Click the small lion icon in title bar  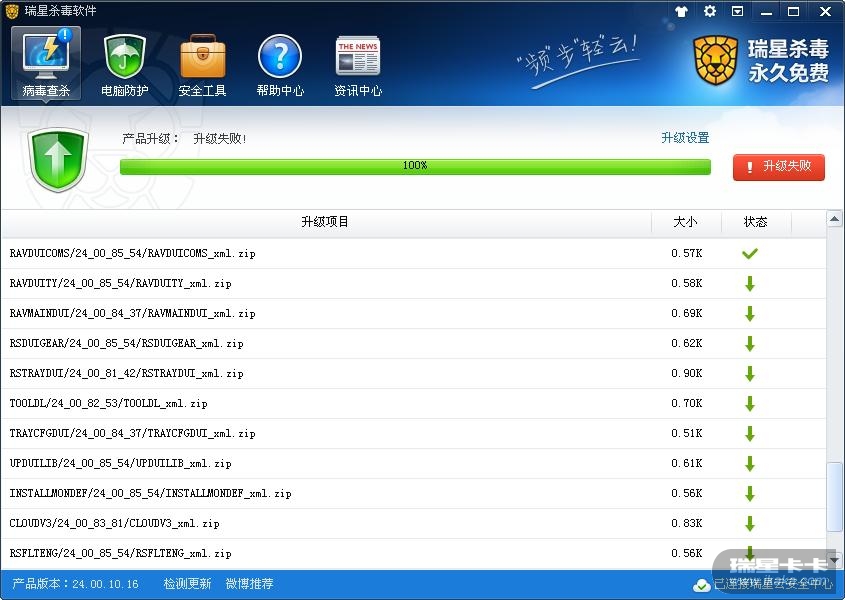tap(12, 11)
